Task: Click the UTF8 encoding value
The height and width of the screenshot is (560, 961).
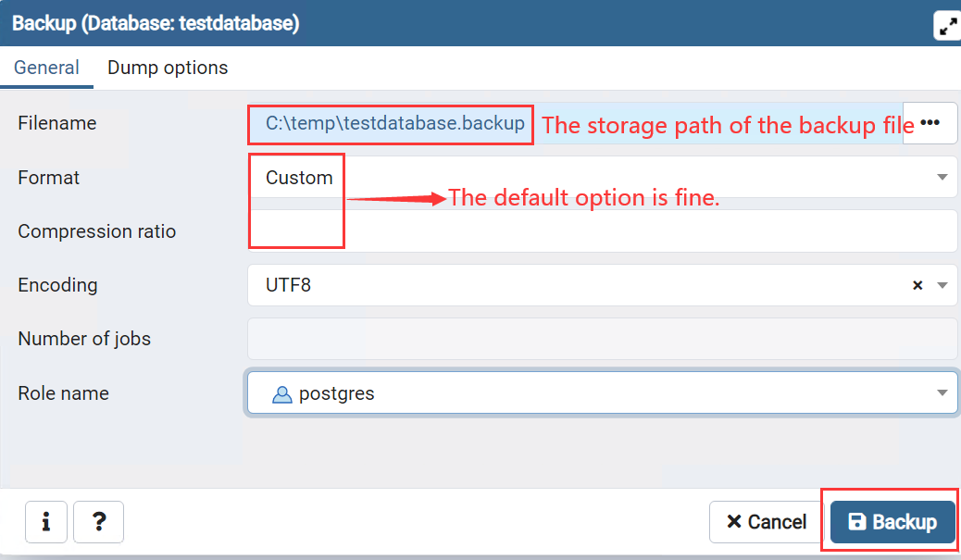Action: 288,286
